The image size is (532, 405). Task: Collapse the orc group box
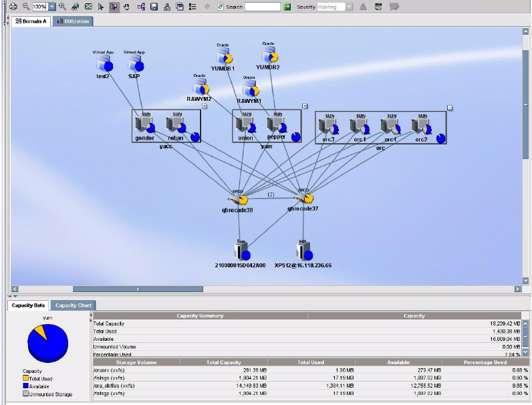pyautogui.click(x=450, y=108)
